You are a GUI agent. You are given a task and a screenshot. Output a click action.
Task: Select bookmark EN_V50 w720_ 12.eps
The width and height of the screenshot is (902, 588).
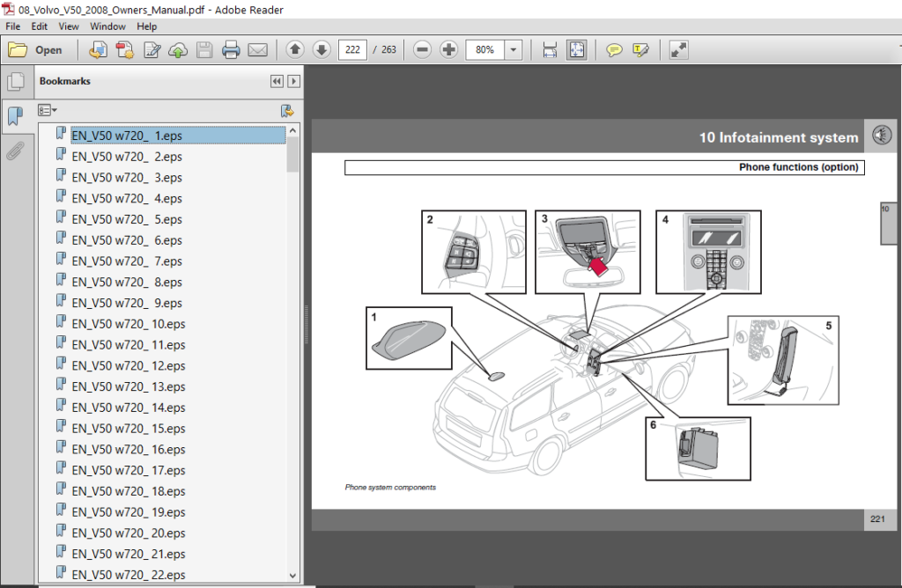129,365
